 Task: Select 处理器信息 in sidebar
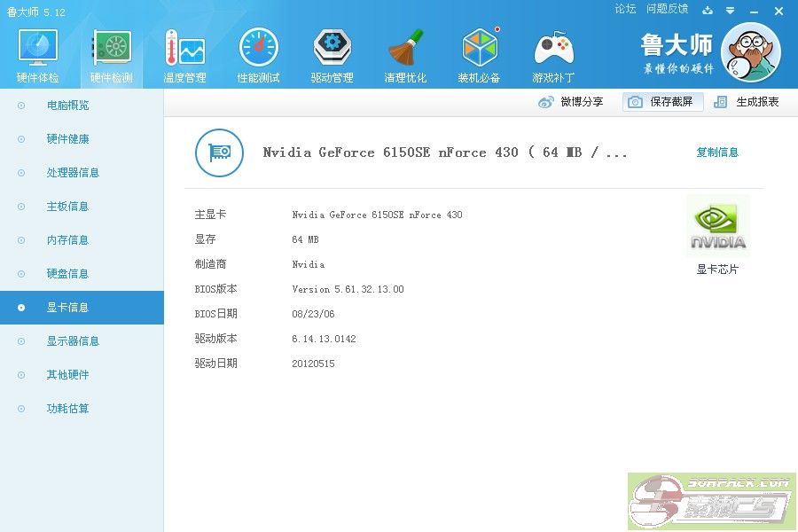click(82, 173)
